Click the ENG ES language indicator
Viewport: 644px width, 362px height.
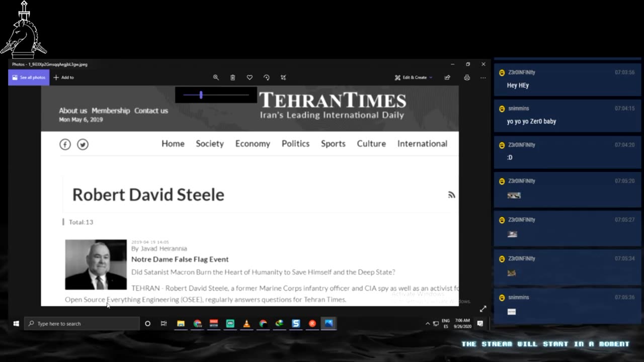[x=445, y=323]
